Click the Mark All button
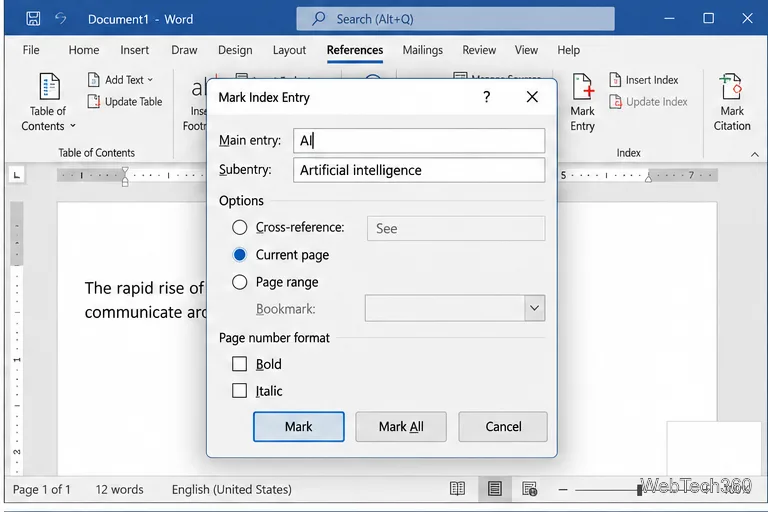The width and height of the screenshot is (768, 512). coord(401,427)
